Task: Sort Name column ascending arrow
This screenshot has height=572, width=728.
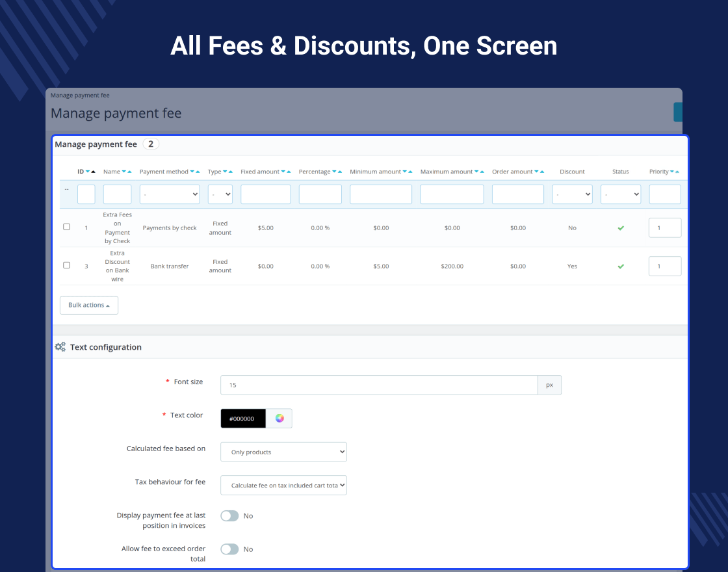Action: pos(129,172)
